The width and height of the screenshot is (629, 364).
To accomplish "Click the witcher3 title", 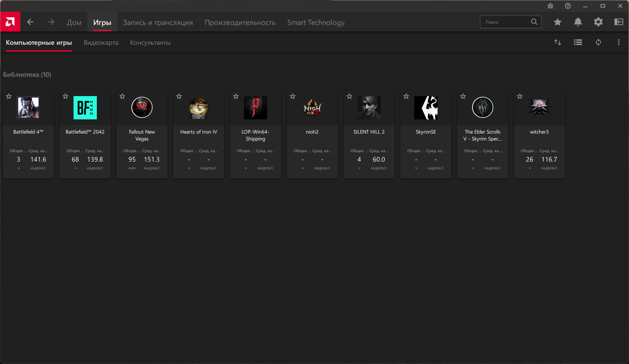I will (539, 132).
